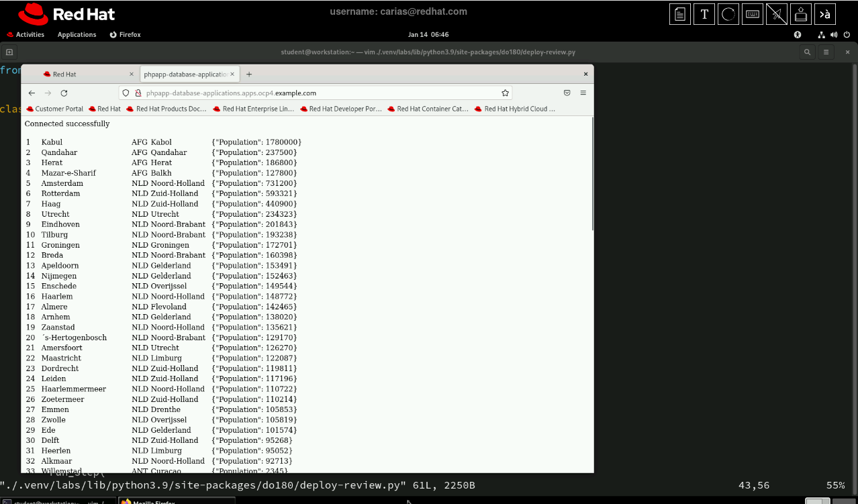The image size is (858, 504).
Task: Click the Firefox page vertical scrollbar
Action: pyautogui.click(x=591, y=174)
